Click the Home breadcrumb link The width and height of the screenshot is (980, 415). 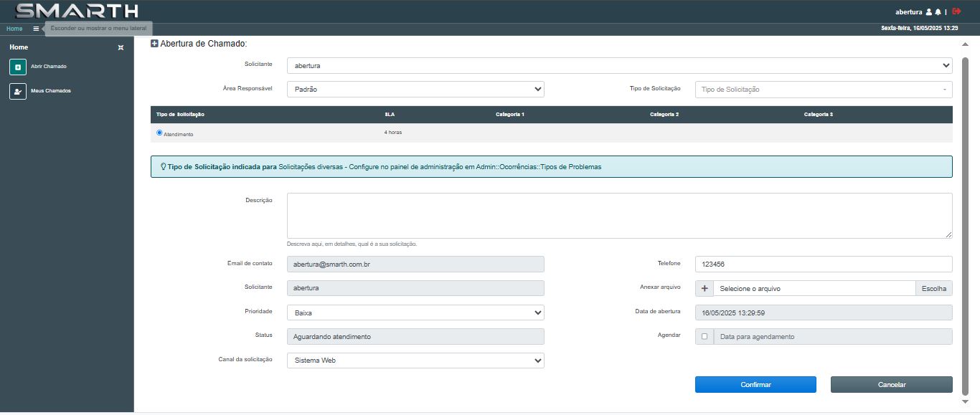pyautogui.click(x=14, y=29)
